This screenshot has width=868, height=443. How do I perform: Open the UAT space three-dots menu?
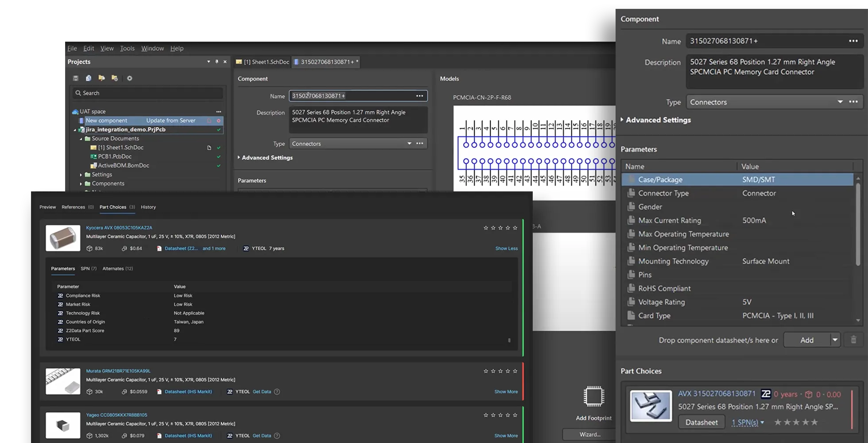218,112
